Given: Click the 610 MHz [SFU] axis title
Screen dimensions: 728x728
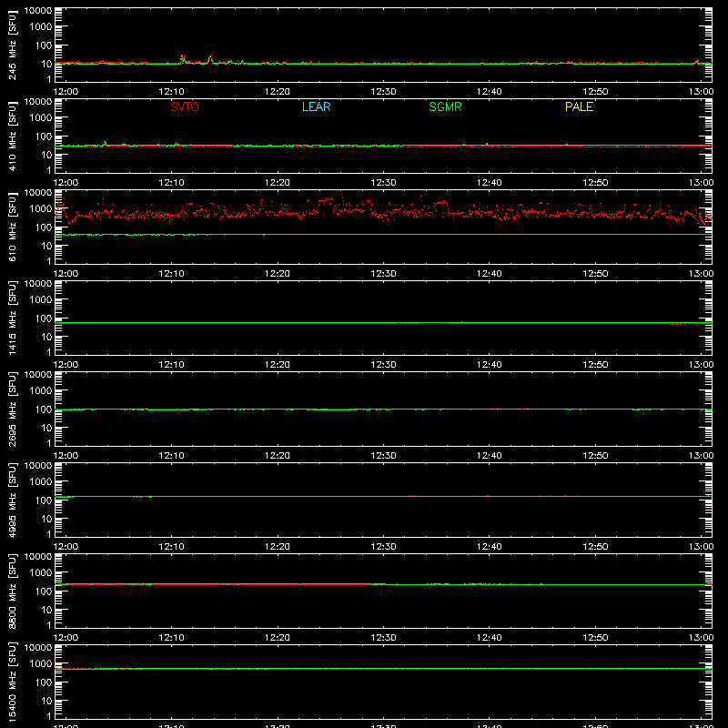Looking at the screenshot, I should [13, 227].
